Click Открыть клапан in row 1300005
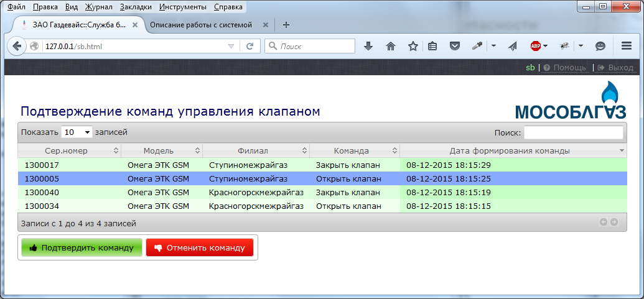 (x=348, y=179)
